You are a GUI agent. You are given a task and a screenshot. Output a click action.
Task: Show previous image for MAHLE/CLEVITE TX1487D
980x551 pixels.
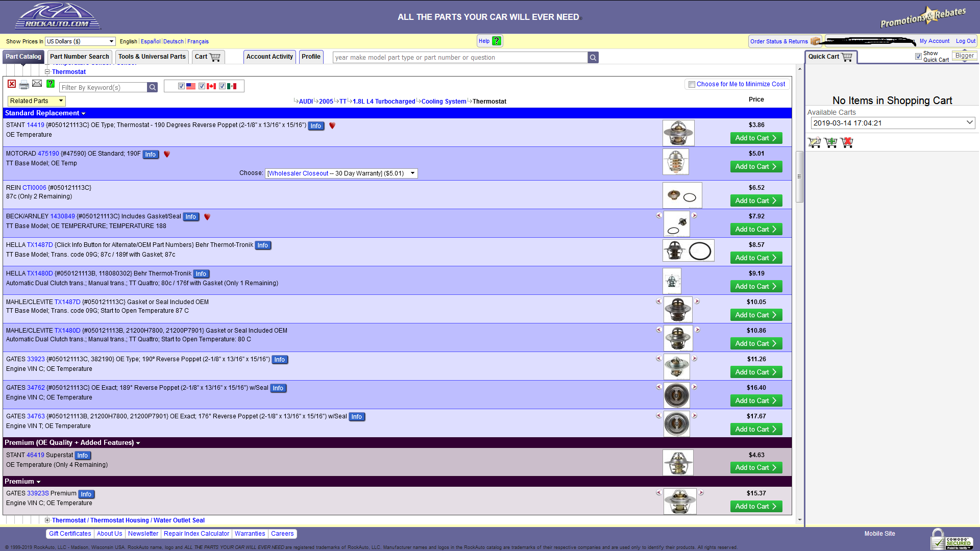pos(659,301)
